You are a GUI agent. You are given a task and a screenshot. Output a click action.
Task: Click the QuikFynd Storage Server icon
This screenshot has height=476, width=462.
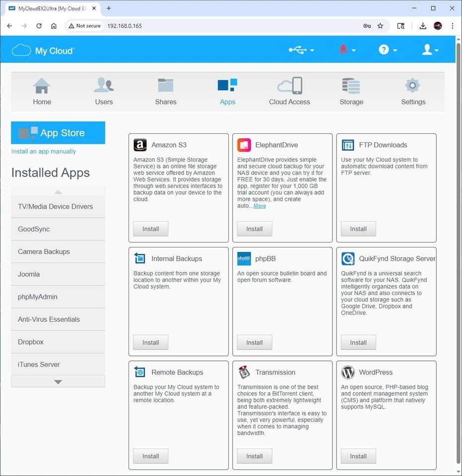pyautogui.click(x=348, y=259)
